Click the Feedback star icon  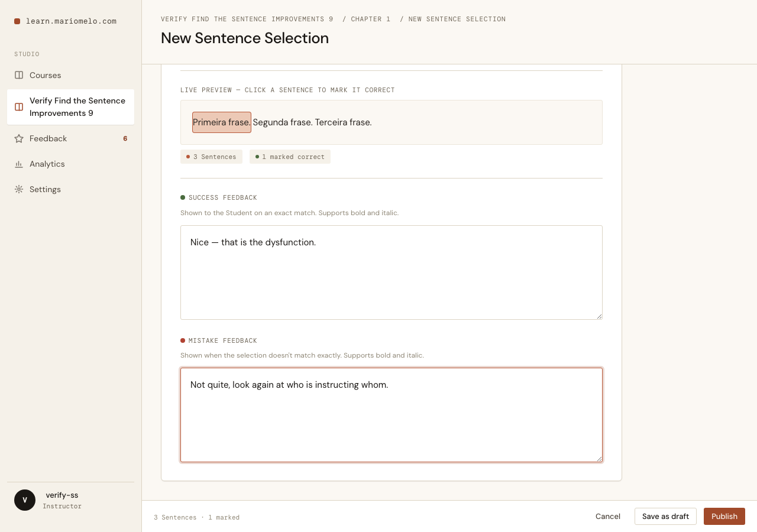[19, 138]
